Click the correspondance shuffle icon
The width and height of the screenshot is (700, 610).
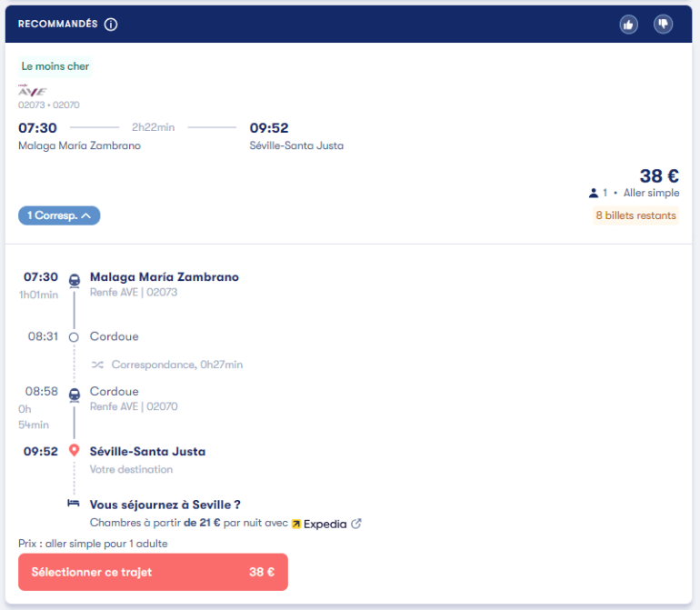[97, 365]
